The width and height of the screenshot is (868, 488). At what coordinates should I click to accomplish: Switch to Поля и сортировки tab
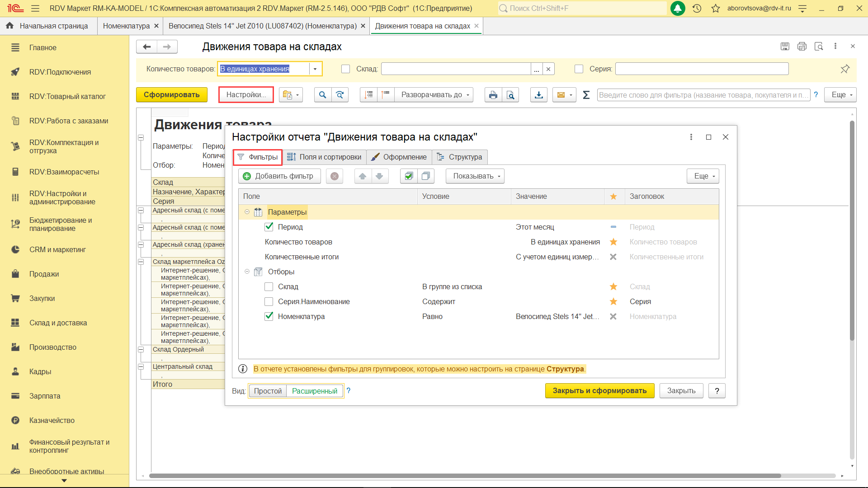coord(324,157)
